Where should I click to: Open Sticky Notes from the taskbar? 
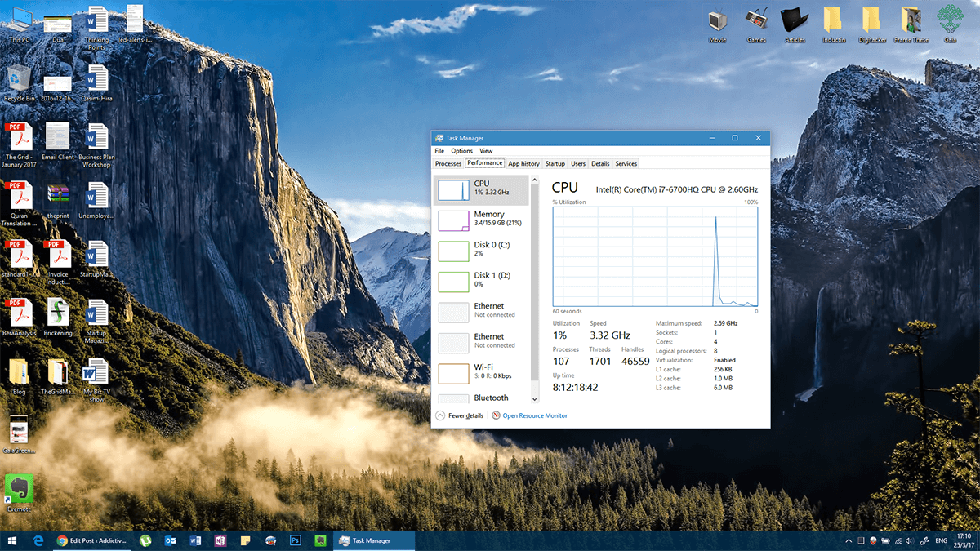pyautogui.click(x=244, y=540)
